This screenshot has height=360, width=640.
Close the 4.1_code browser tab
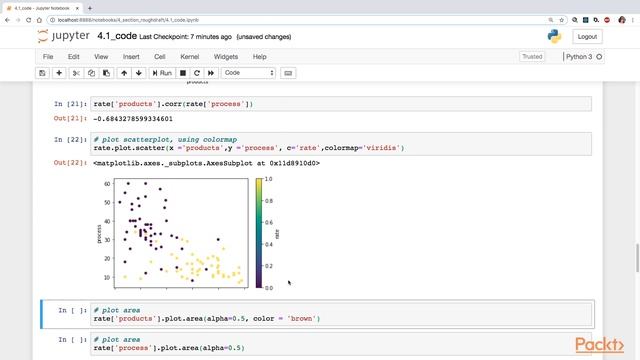(x=77, y=8)
